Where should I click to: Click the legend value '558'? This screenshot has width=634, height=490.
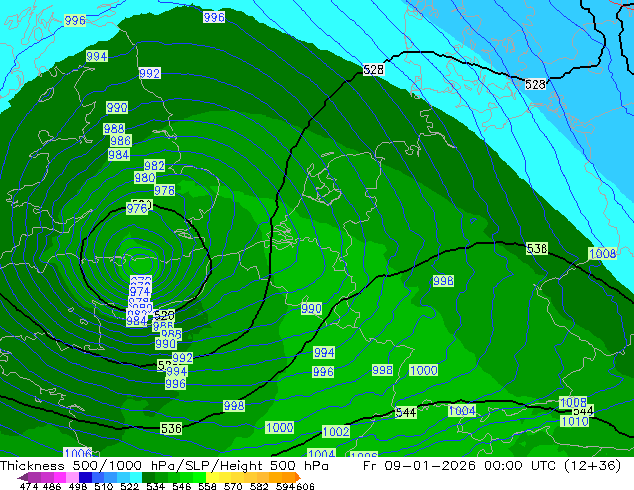click(x=207, y=486)
